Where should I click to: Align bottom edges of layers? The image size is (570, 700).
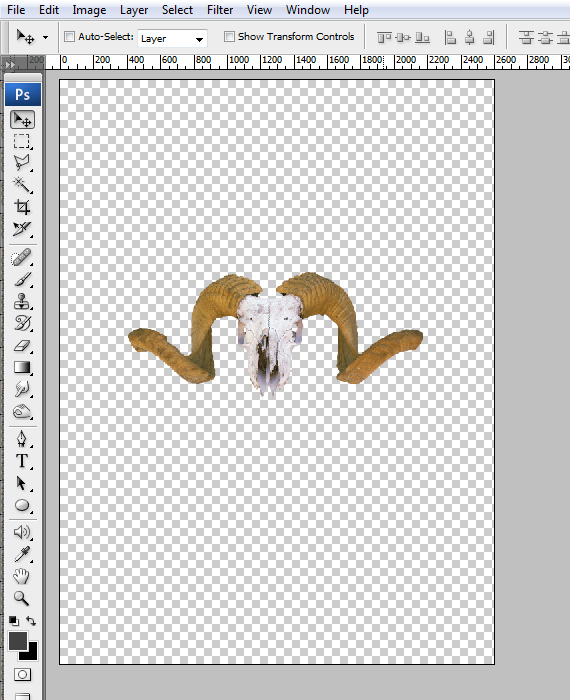pos(422,38)
